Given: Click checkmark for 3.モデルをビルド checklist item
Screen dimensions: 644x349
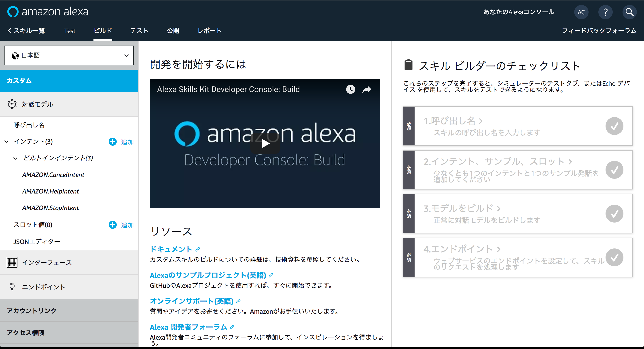Looking at the screenshot, I should [x=614, y=214].
